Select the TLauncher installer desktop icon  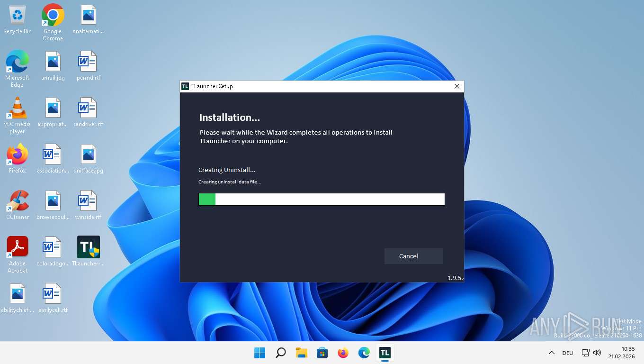point(88,252)
